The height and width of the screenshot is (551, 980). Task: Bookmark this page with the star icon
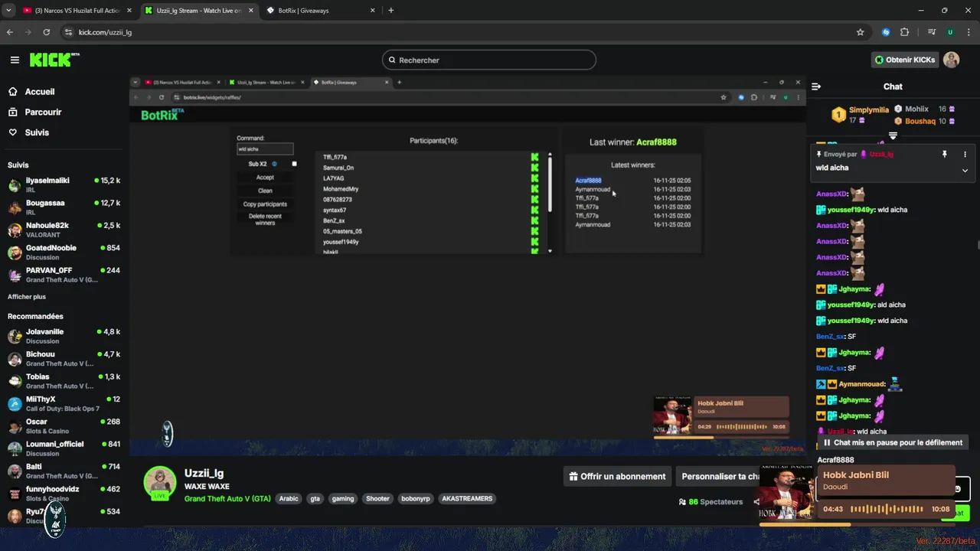[x=860, y=32]
